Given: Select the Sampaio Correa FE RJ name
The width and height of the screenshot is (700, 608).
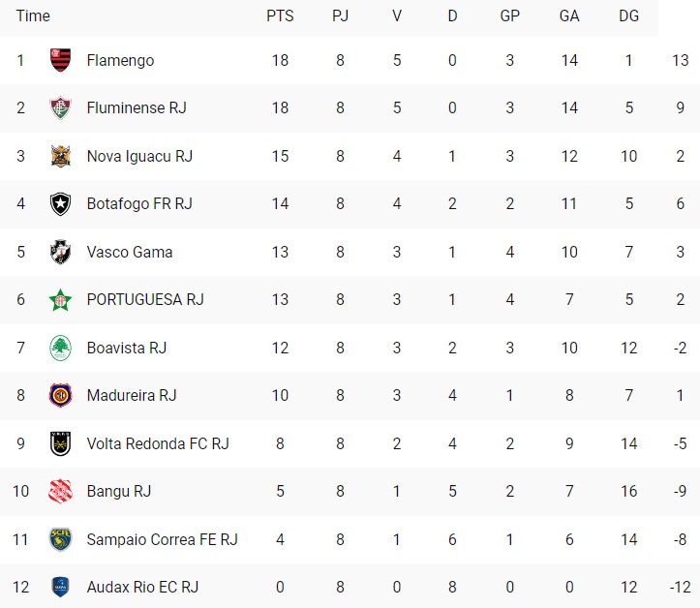Looking at the screenshot, I should click(x=162, y=539).
